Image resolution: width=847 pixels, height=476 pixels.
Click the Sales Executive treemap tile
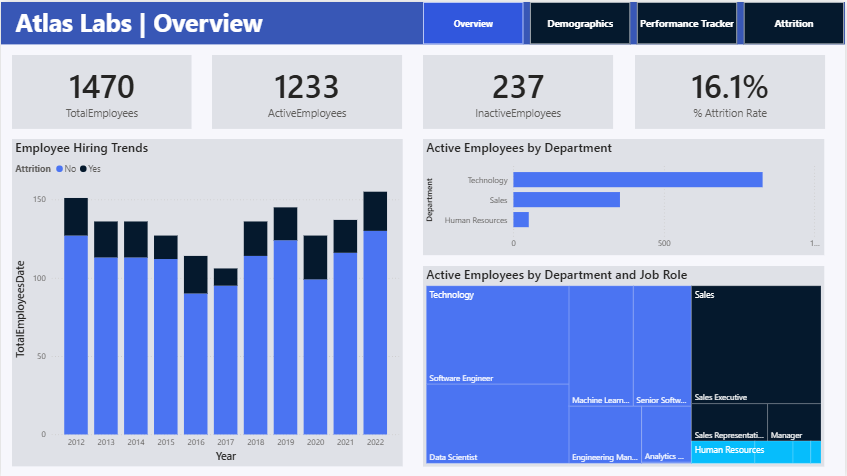[756, 345]
